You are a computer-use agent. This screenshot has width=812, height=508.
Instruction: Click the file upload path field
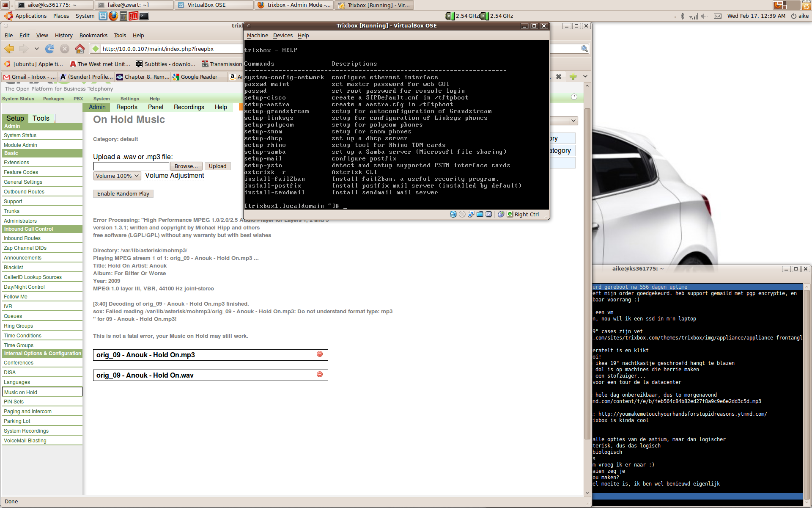131,166
